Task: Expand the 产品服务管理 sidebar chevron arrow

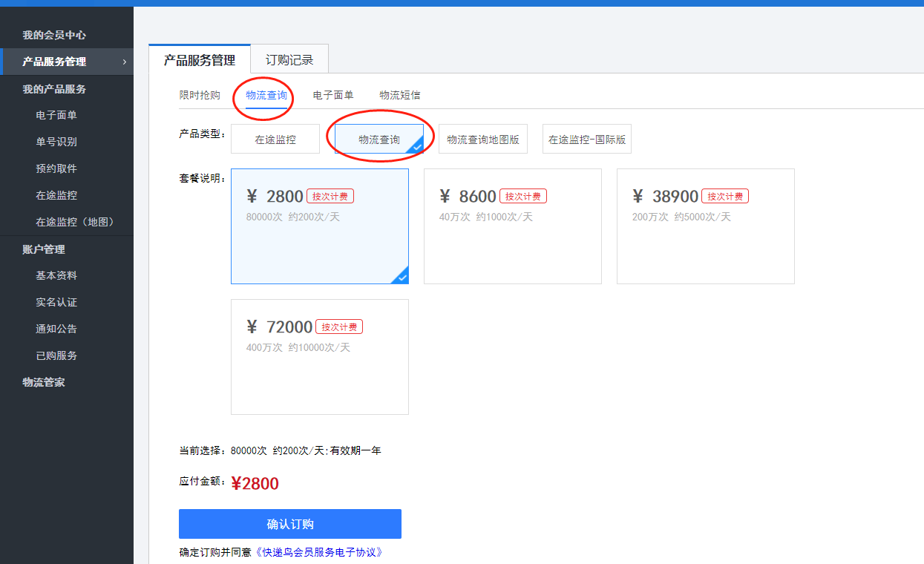Action: pos(124,62)
